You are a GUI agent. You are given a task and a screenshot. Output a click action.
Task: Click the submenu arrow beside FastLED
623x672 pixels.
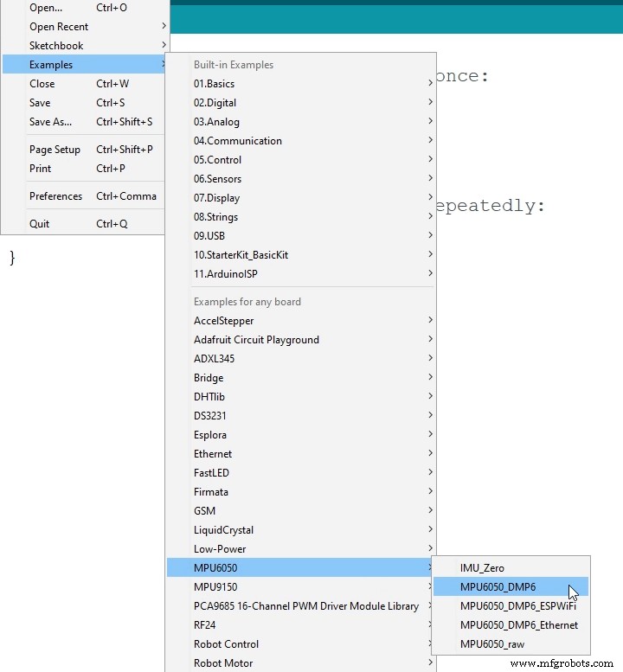point(430,472)
